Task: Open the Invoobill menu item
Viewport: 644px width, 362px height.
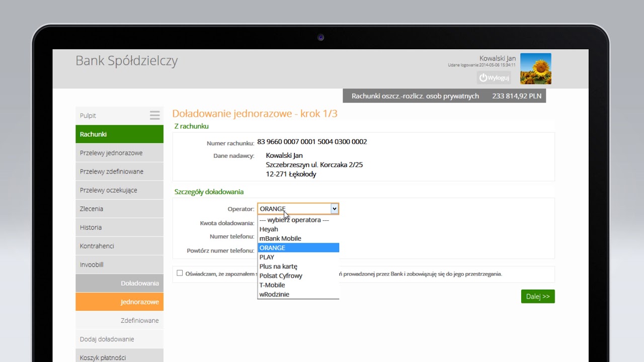Action: pyautogui.click(x=119, y=264)
